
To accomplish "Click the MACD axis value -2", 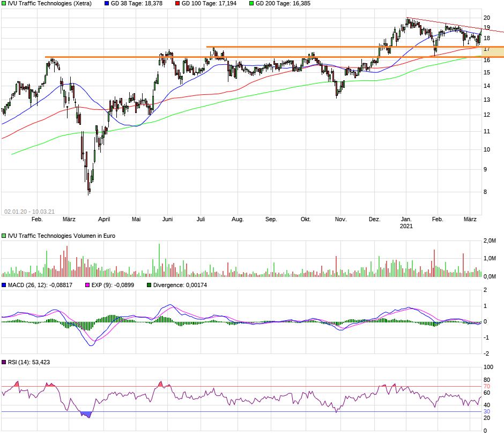I will 486,354.
